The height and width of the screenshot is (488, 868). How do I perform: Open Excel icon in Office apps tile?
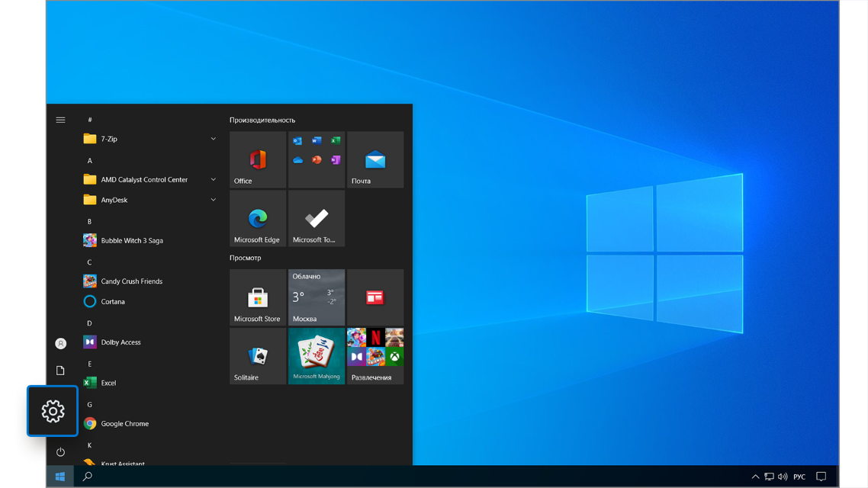coord(336,140)
